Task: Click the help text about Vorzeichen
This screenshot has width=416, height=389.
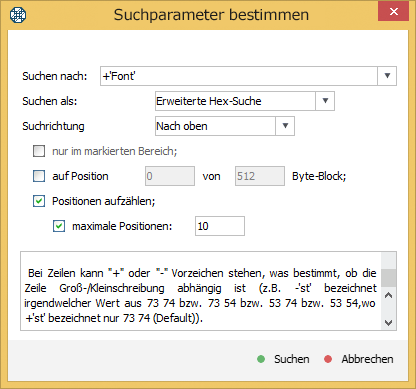Action: coord(200,295)
